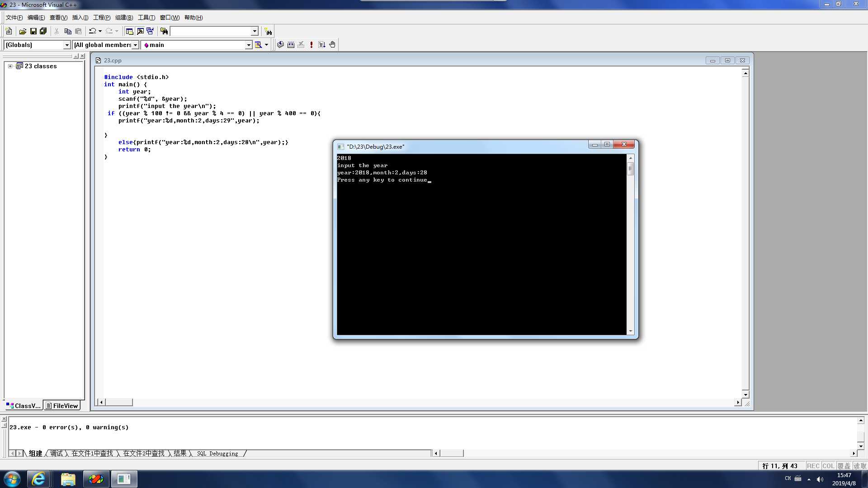The width and height of the screenshot is (868, 488).
Task: Select the [All global members] dropdown
Action: point(105,44)
